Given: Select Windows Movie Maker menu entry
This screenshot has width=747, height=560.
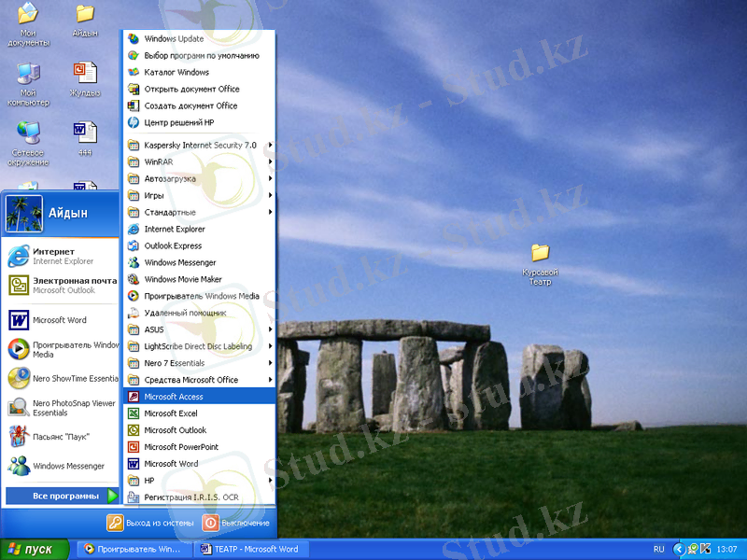Looking at the screenshot, I should coord(183,279).
